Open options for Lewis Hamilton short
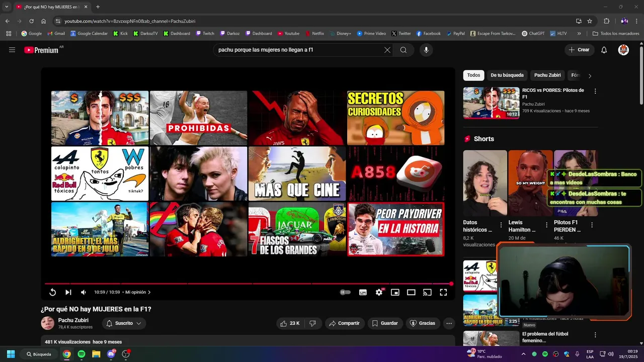 pyautogui.click(x=546, y=225)
